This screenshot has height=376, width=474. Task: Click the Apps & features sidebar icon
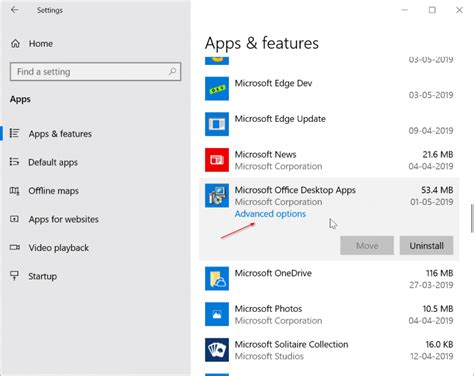[14, 133]
